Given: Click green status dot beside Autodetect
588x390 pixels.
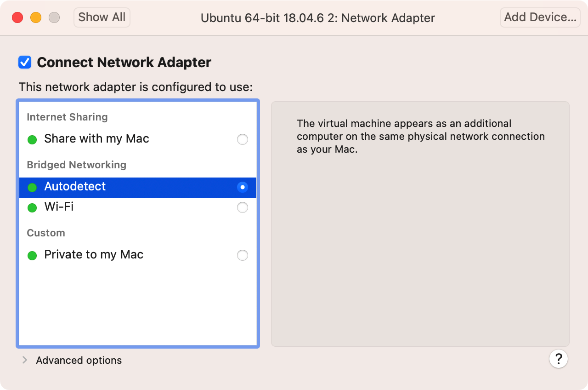Looking at the screenshot, I should tap(32, 187).
